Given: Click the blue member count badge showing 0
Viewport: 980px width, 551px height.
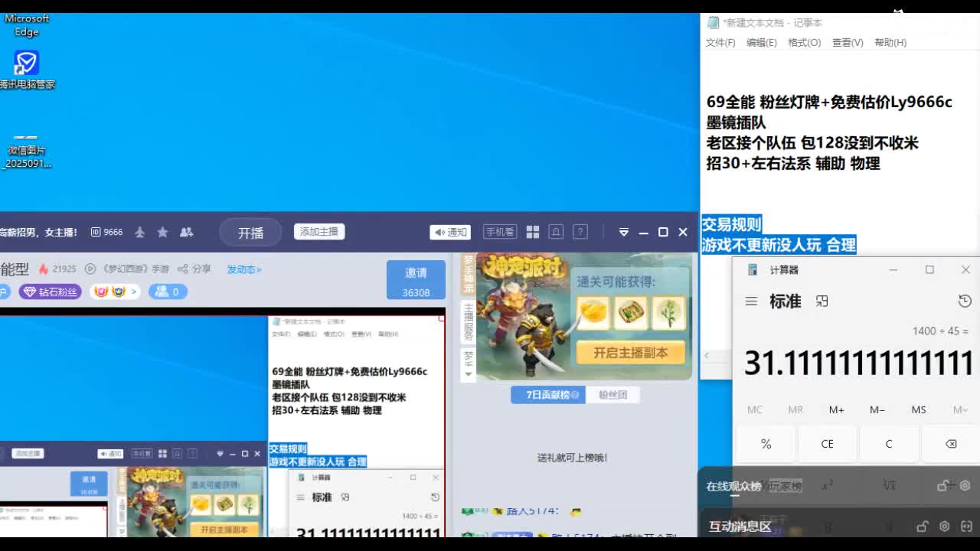Looking at the screenshot, I should pos(168,292).
